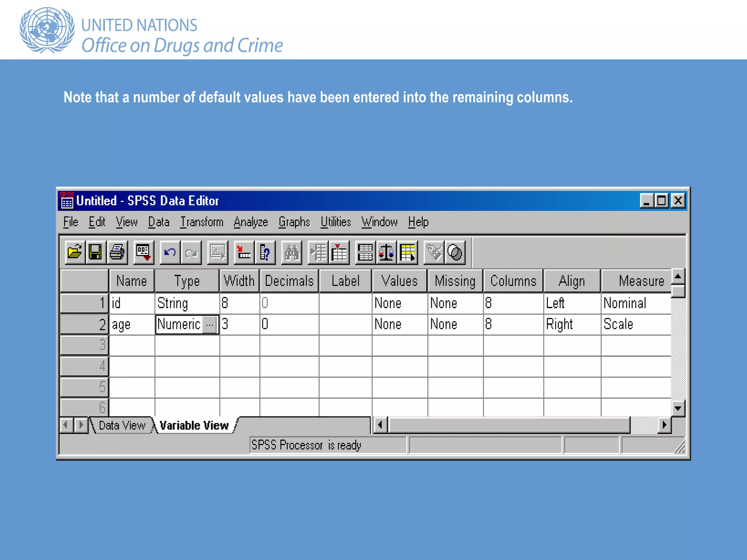This screenshot has width=747, height=560.
Task: Click the Save File floppy icon
Action: click(x=96, y=252)
